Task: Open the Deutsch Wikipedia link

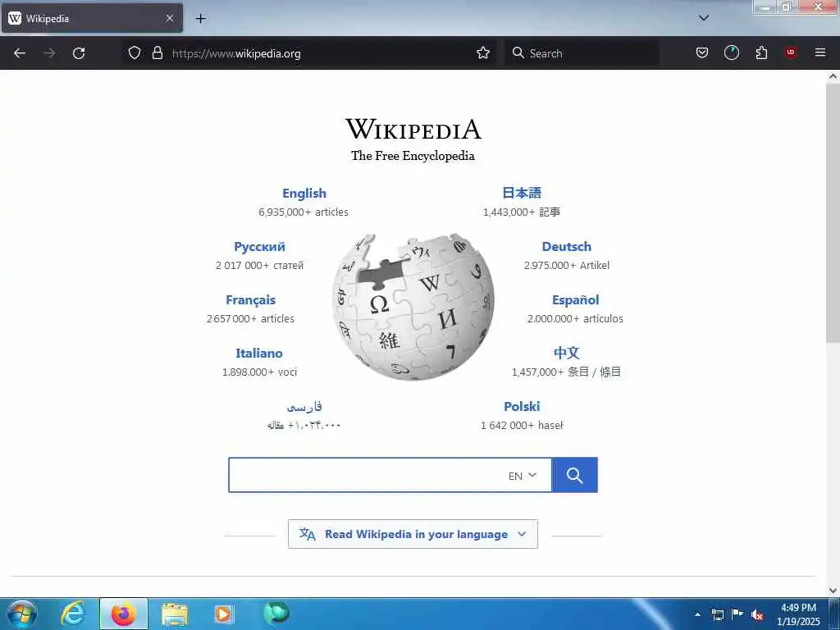Action: coord(566,246)
